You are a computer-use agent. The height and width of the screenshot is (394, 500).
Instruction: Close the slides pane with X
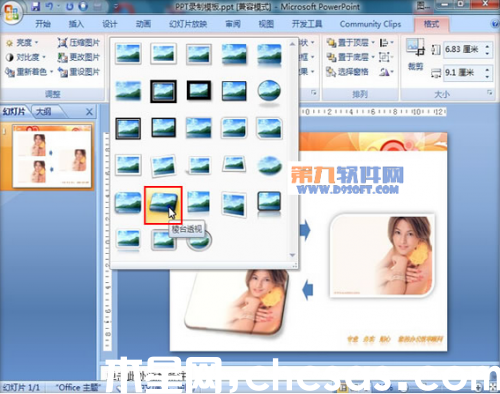(x=89, y=112)
